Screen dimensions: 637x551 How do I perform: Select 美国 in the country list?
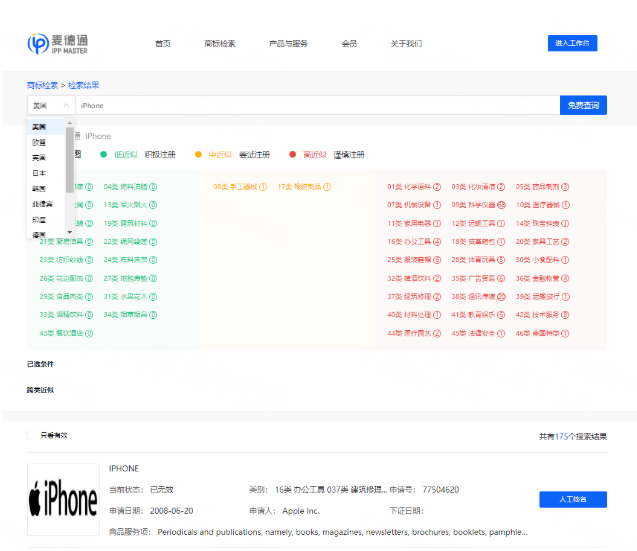click(x=46, y=127)
